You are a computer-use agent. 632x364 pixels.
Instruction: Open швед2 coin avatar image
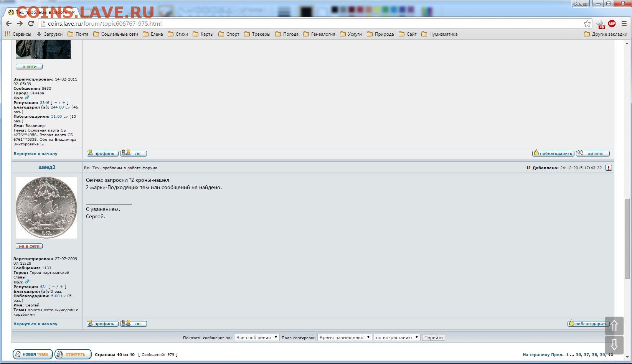pos(46,208)
